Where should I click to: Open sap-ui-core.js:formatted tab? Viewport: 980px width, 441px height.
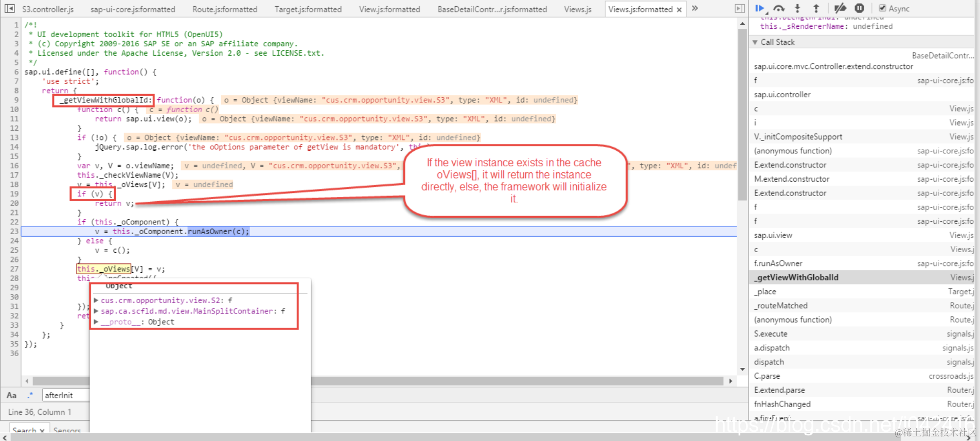coord(133,9)
